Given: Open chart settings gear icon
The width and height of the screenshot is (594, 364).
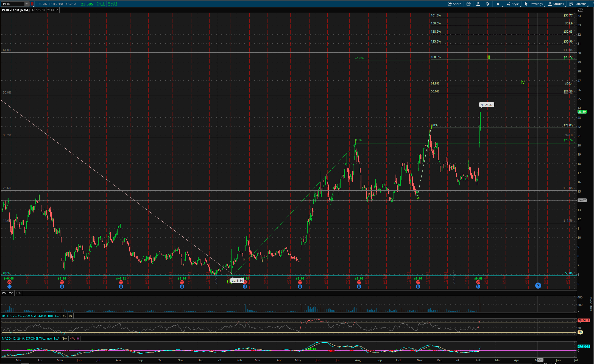Looking at the screenshot, I should tap(487, 4).
